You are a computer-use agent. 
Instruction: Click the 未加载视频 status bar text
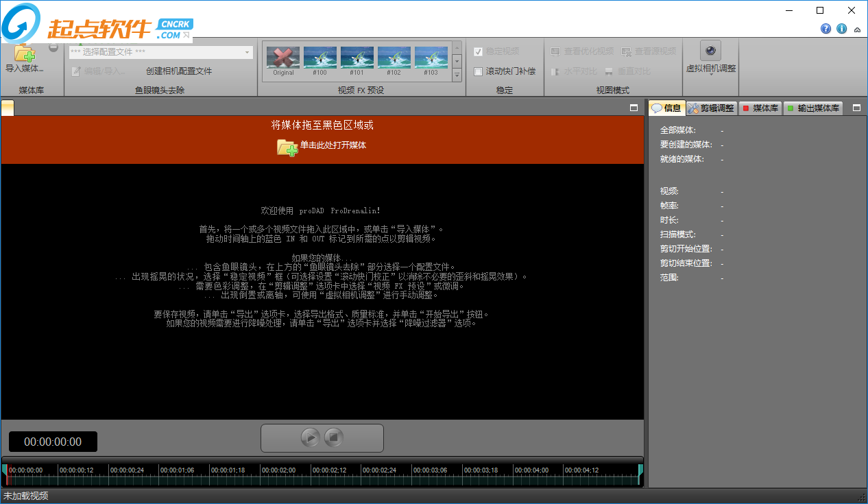click(x=25, y=496)
